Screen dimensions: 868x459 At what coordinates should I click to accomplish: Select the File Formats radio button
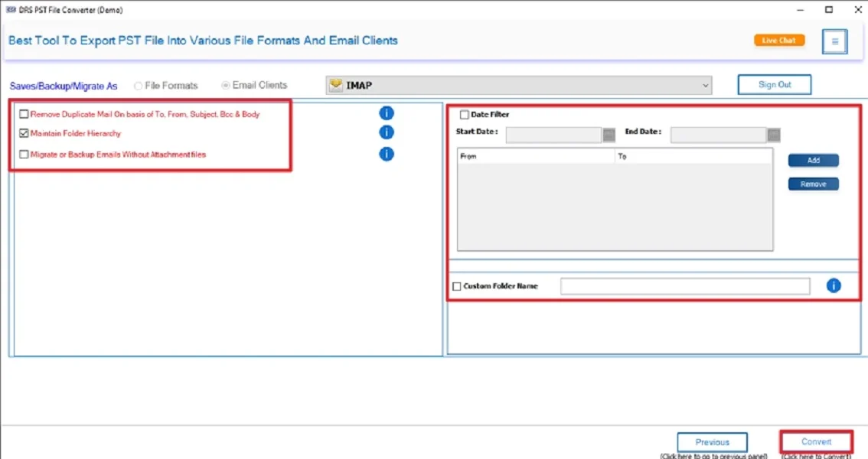pos(138,85)
